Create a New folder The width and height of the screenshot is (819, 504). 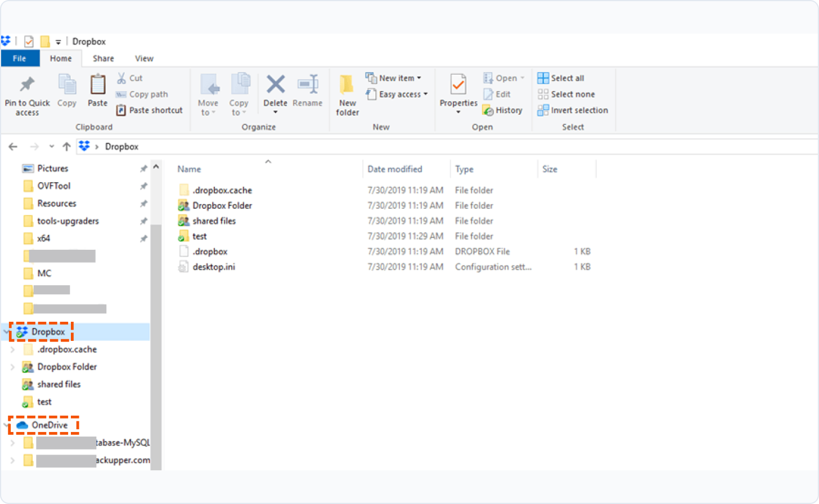point(347,95)
